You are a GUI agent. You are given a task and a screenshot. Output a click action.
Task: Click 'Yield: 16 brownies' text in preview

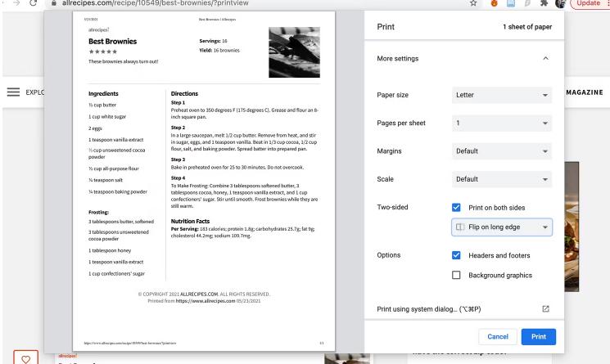[219, 51]
